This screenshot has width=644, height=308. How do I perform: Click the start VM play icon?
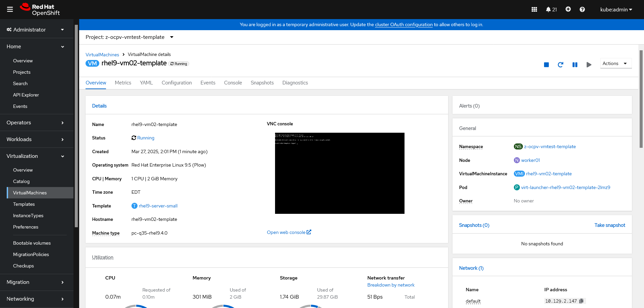click(589, 65)
